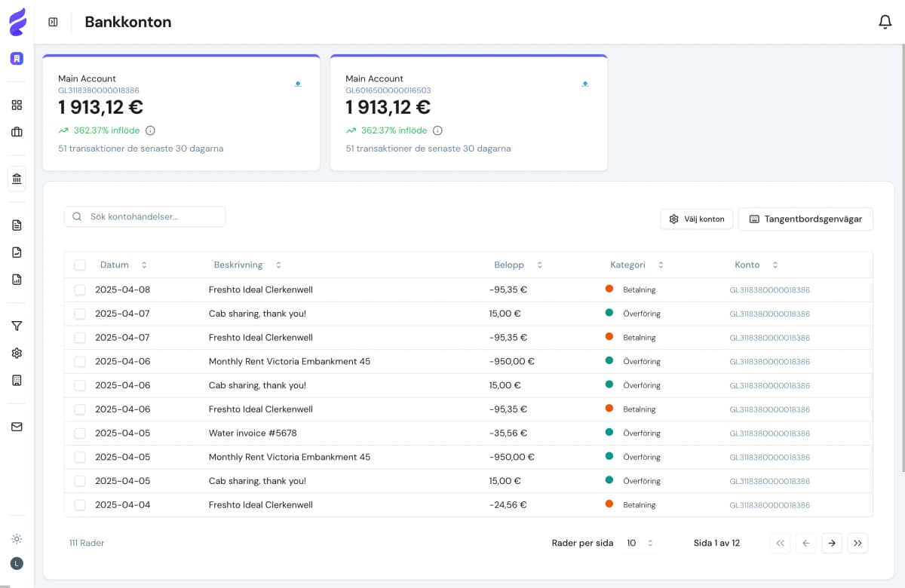The width and height of the screenshot is (905, 588).
Task: Sort the table by Belopp column
Action: point(538,265)
